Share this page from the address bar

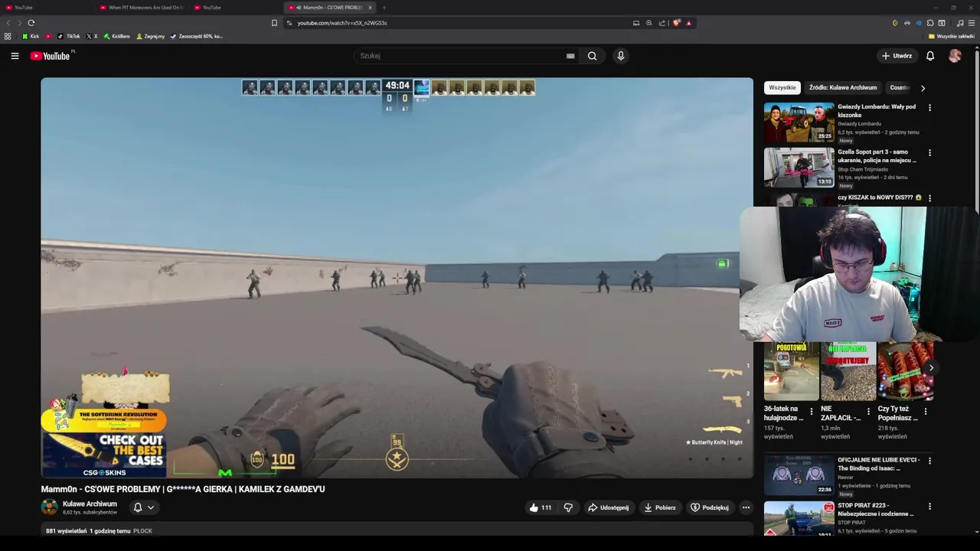(x=662, y=23)
